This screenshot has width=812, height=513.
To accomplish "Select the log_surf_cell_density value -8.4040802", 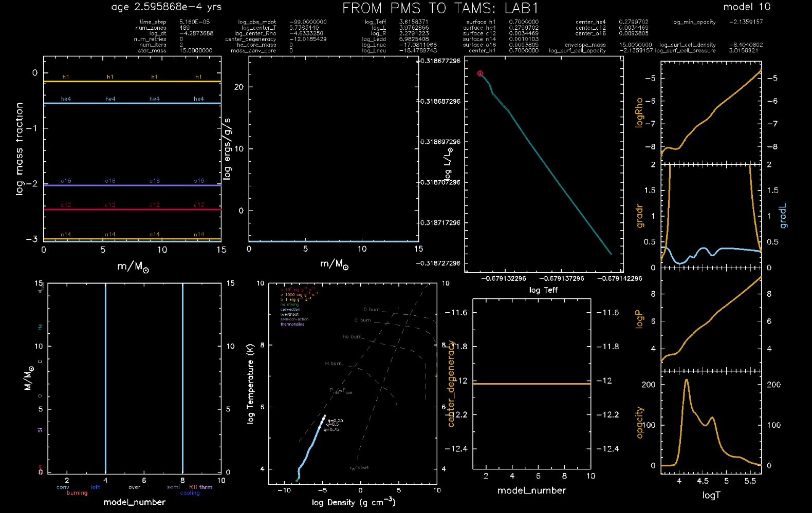I will [x=746, y=45].
